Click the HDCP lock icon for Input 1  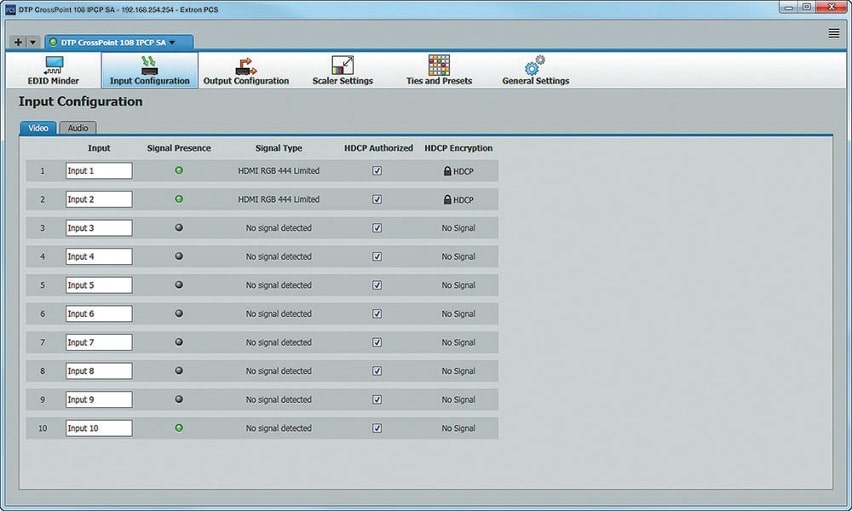tap(448, 171)
